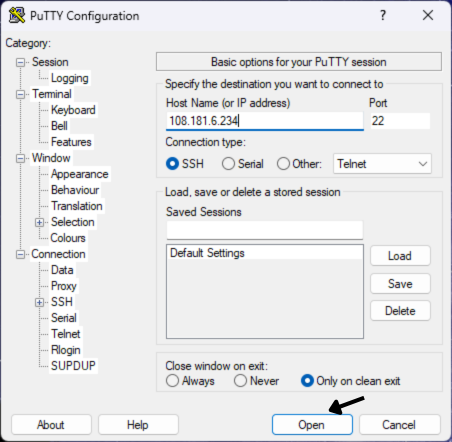452x442 pixels.
Task: Load the selected saved session
Action: pyautogui.click(x=400, y=256)
